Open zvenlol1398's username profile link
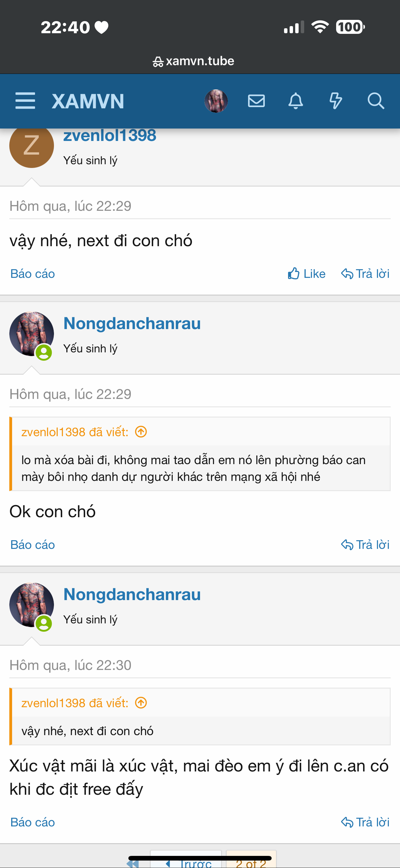The height and width of the screenshot is (868, 400). 110,136
